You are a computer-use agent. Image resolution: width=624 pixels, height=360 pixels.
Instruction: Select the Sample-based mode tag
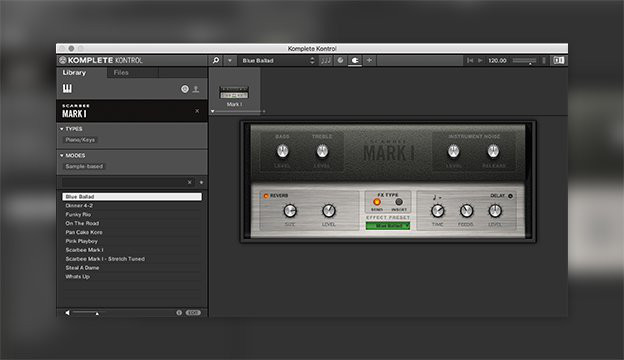[x=84, y=166]
